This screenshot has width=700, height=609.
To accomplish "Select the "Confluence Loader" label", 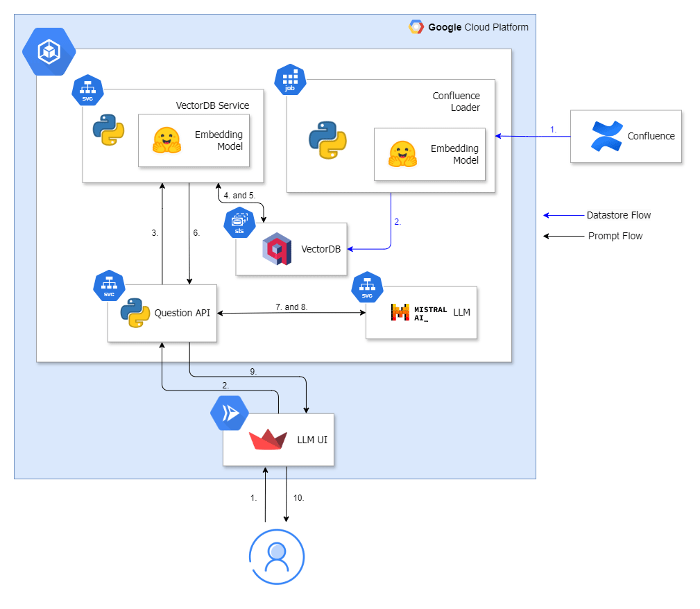I will [456, 101].
